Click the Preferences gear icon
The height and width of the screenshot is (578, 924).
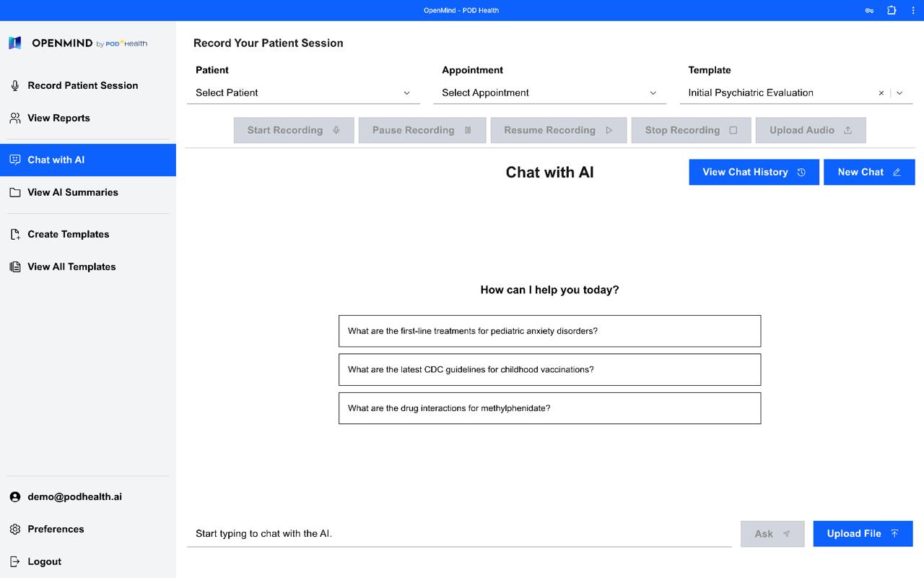point(15,530)
